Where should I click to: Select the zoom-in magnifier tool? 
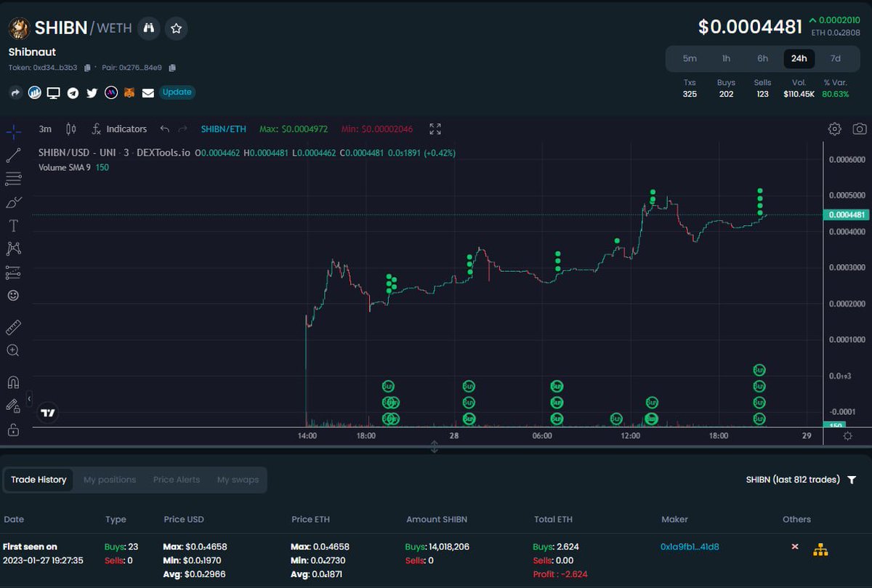(x=13, y=350)
